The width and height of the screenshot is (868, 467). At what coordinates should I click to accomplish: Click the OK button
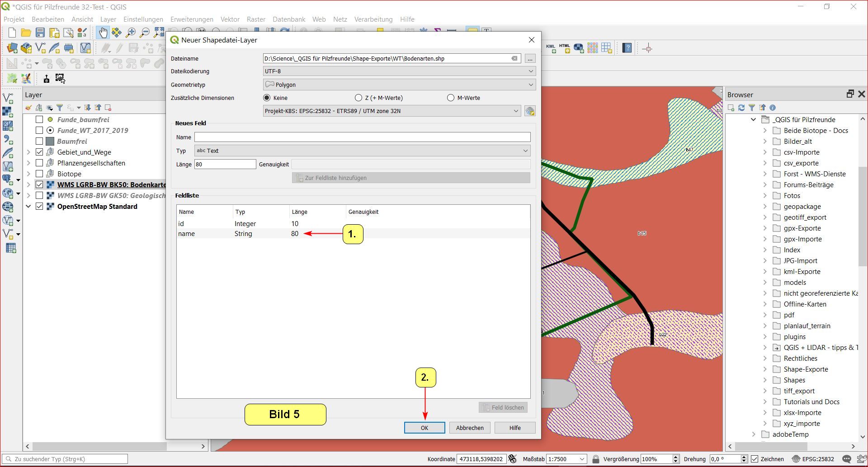424,428
